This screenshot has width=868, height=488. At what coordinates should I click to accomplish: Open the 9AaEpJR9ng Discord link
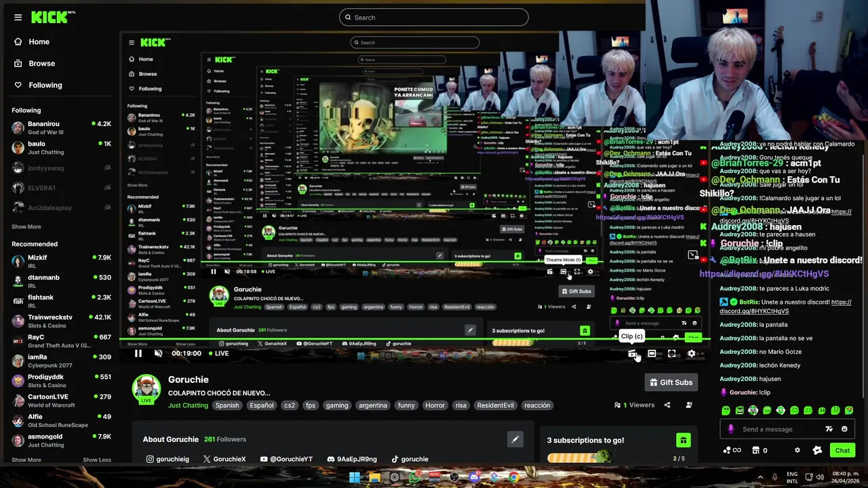click(352, 459)
